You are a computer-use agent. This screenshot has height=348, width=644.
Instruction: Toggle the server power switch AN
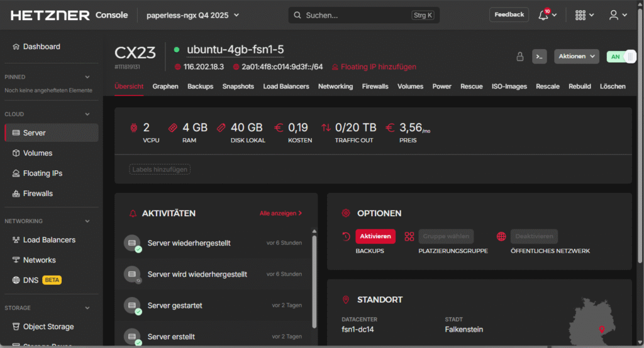621,57
